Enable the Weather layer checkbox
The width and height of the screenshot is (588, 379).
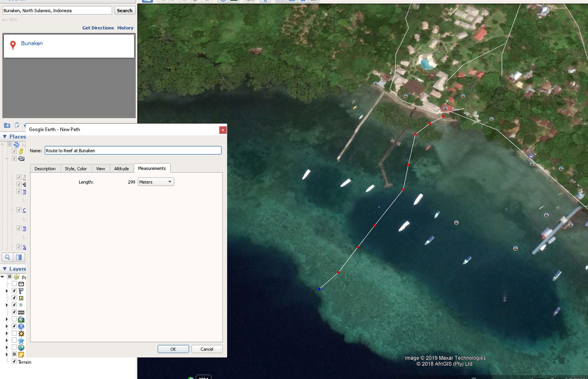coord(14,333)
